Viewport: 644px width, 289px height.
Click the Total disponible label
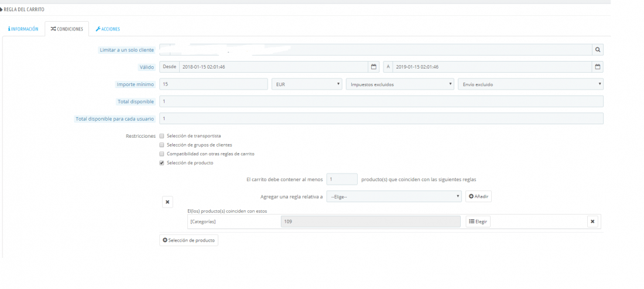click(136, 101)
